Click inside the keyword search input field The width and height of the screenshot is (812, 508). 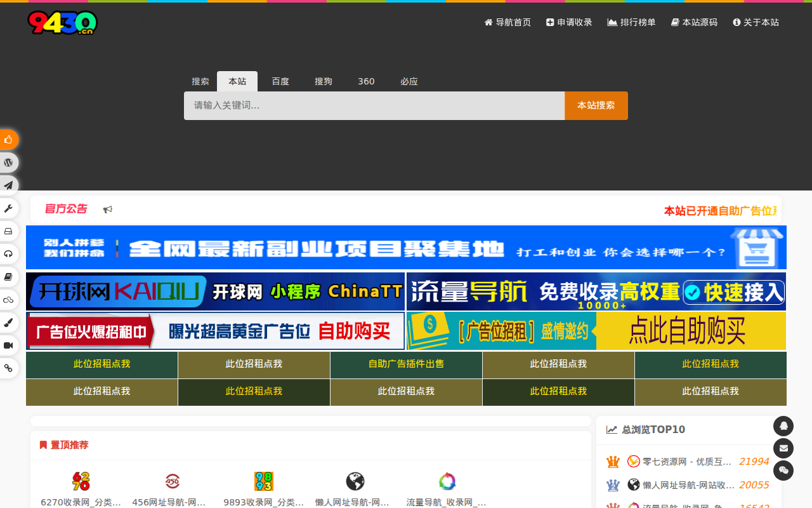(374, 105)
